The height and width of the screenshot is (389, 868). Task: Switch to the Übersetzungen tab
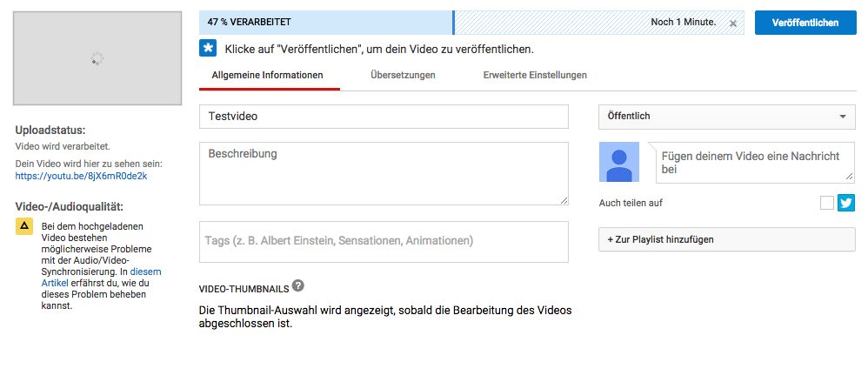403,76
